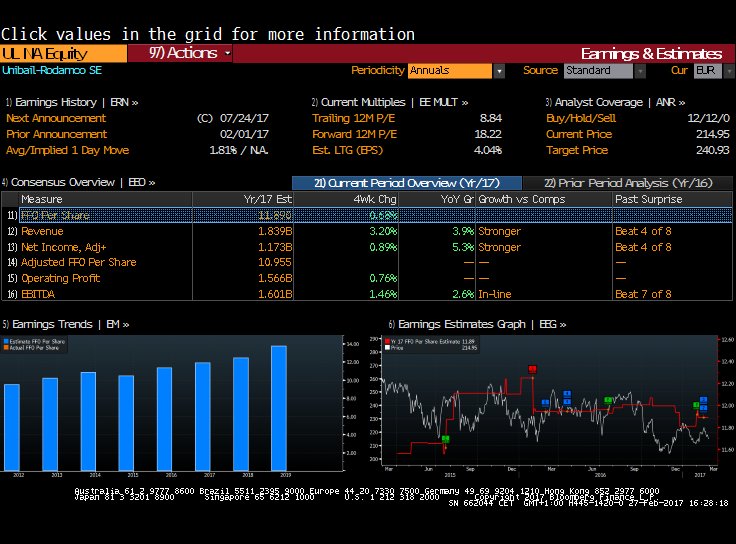Expand the Periodicity Annuals dropdown arrow
736x544 pixels.
(499, 71)
